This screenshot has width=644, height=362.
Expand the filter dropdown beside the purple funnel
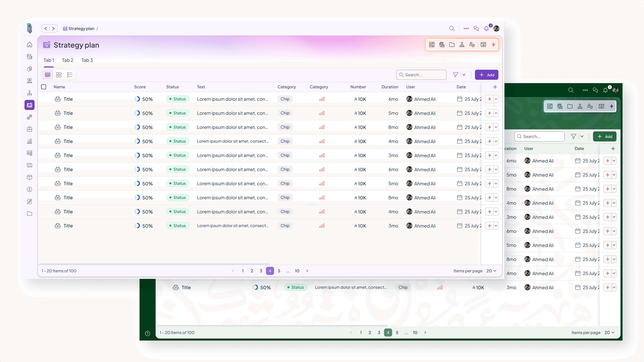(464, 75)
